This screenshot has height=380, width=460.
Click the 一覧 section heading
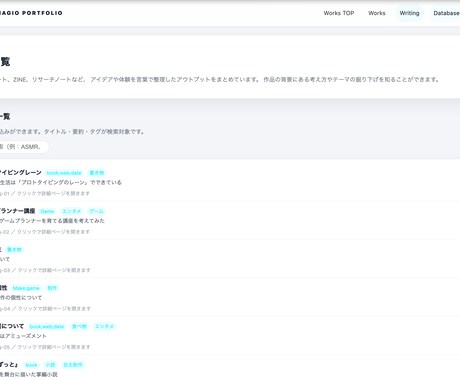(x=5, y=116)
